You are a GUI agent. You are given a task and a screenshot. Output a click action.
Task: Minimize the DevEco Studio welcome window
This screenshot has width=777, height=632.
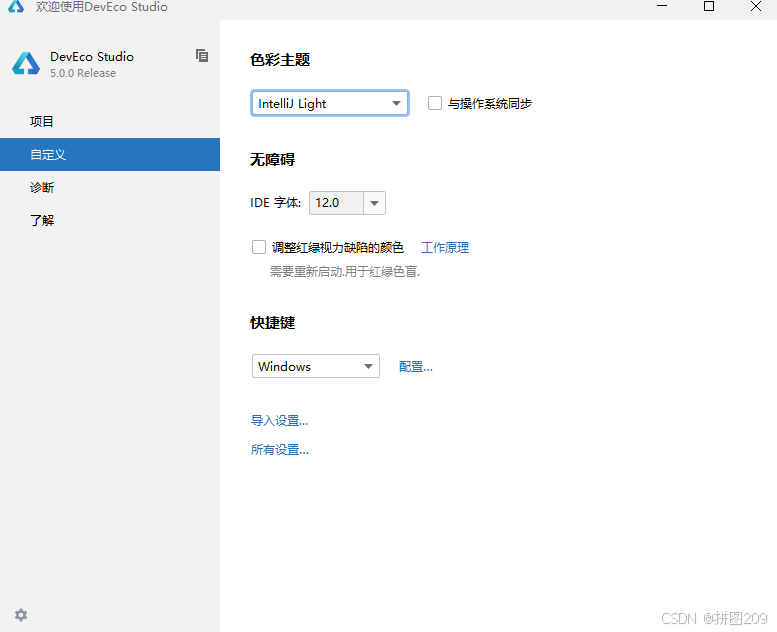662,6
